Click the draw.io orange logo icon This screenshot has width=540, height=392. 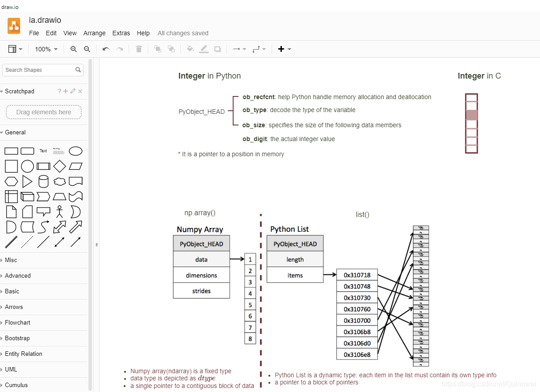coord(14,25)
